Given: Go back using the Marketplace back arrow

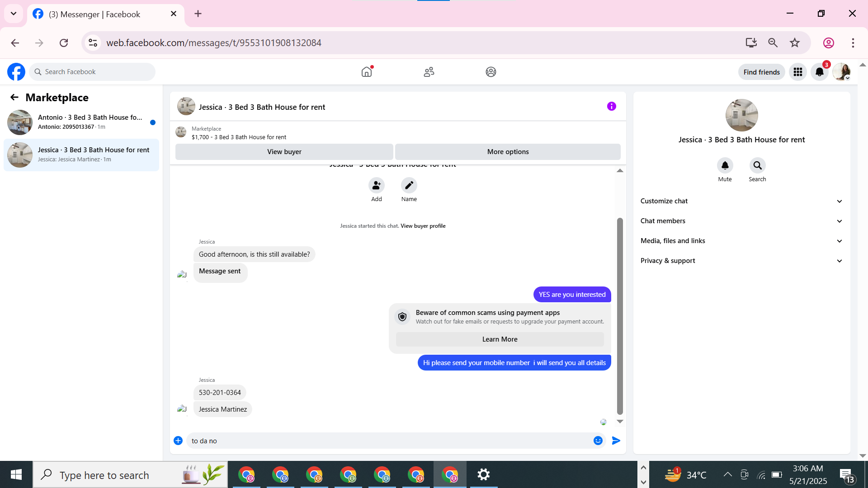Looking at the screenshot, I should 14,98.
